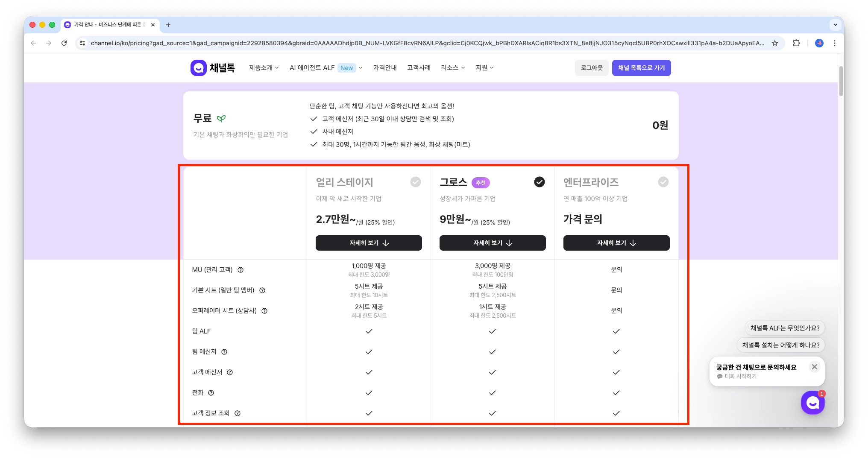The height and width of the screenshot is (459, 868).
Task: Click the 팀 ALF row label
Action: 201,331
